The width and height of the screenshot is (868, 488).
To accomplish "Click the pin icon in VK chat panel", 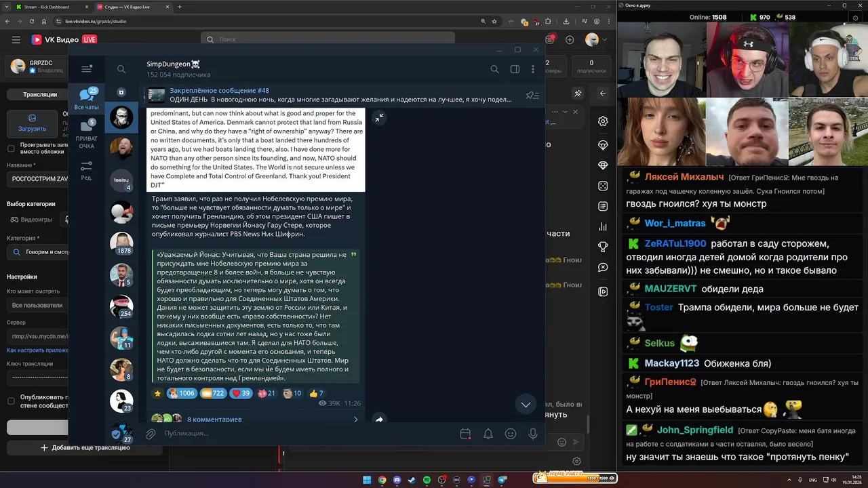I will (x=578, y=94).
